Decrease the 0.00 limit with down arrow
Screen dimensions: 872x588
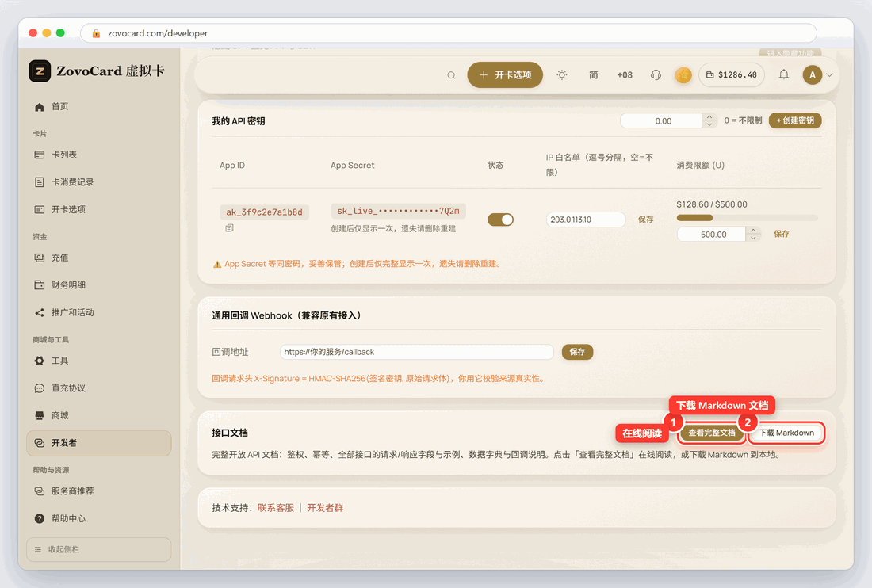[x=709, y=124]
